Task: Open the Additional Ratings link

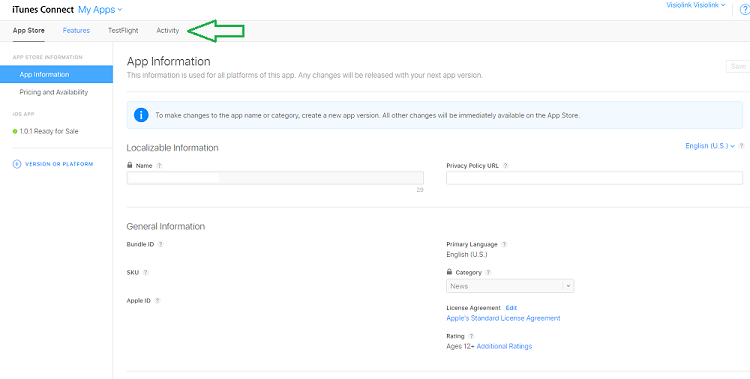Action: [504, 346]
